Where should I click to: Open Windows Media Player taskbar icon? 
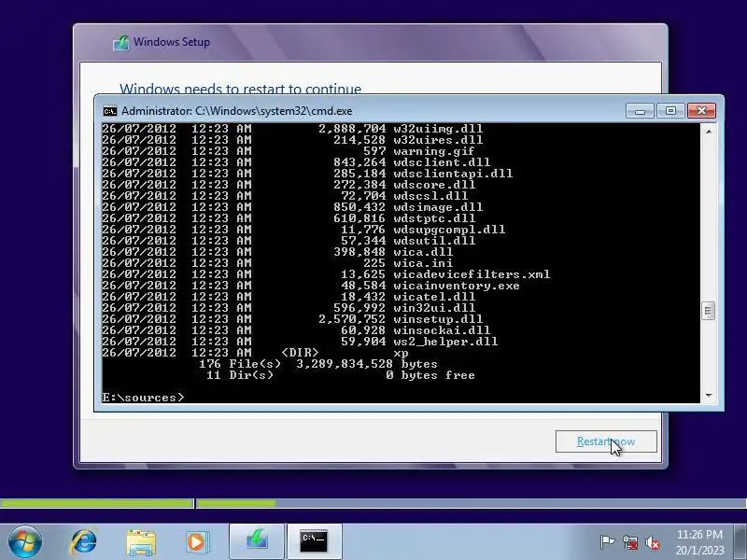click(197, 542)
